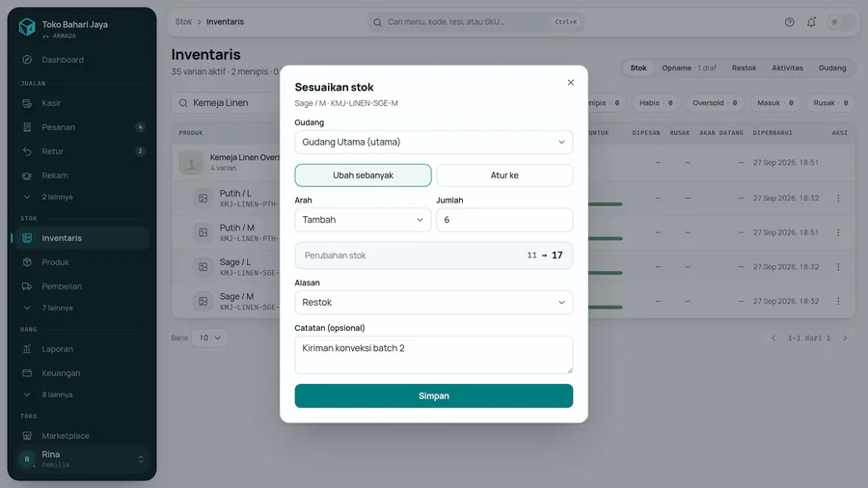Switch to the Gudang tab
The image size is (868, 488).
[832, 68]
